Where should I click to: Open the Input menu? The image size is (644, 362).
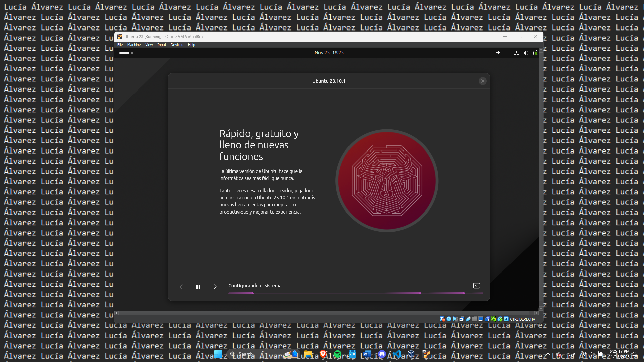(162, 45)
